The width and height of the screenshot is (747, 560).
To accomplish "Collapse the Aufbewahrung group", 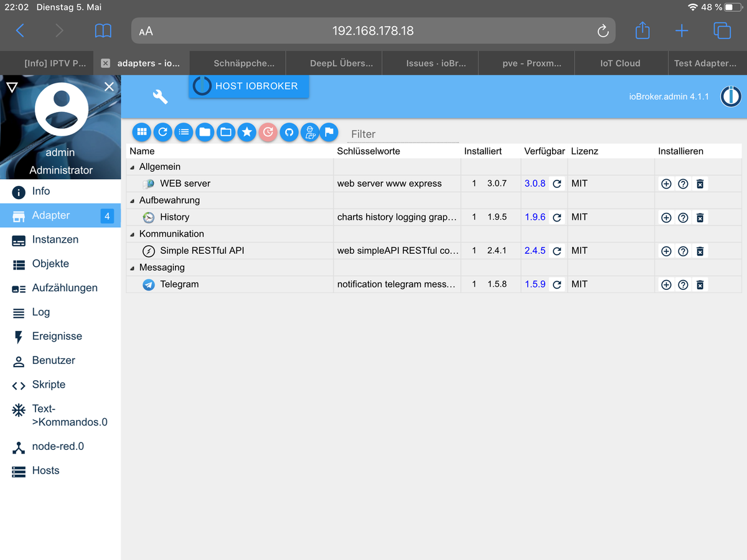I will pyautogui.click(x=132, y=201).
